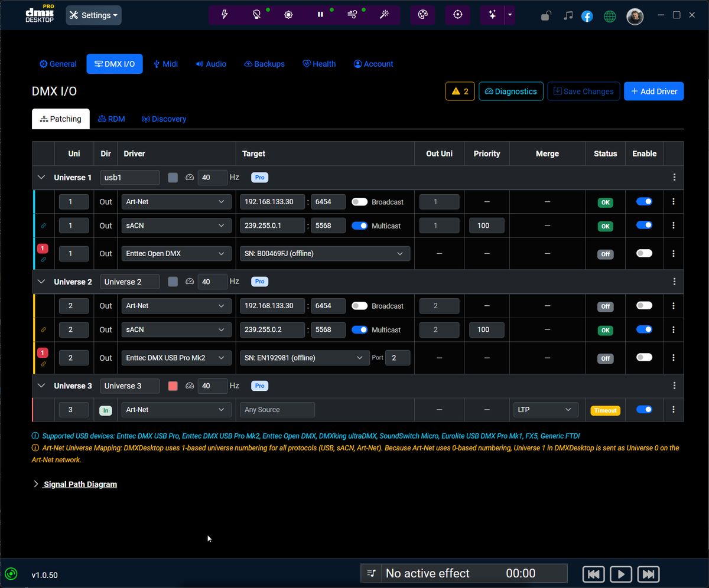Open the user profile avatar
This screenshot has height=588, width=709.
[635, 17]
